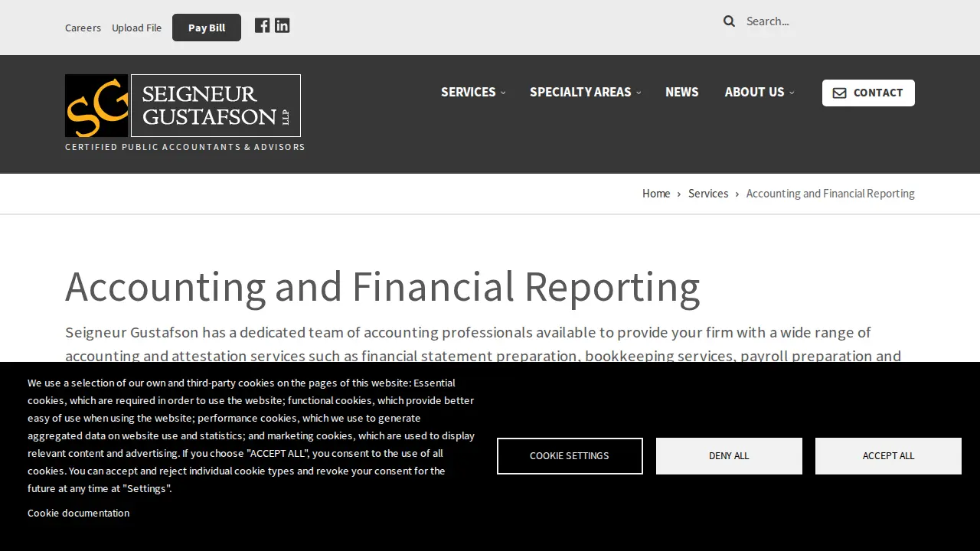
Task: Click the Contact button label
Action: point(878,93)
